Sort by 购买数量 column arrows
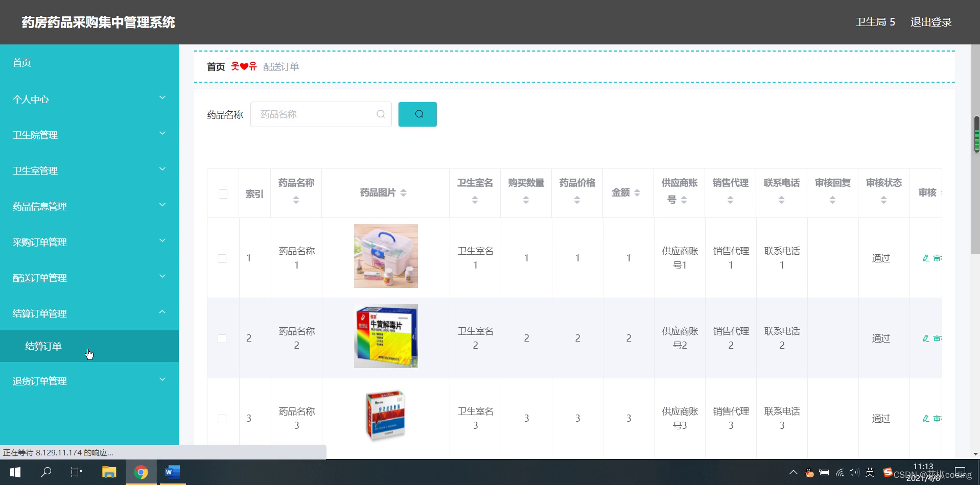 pyautogui.click(x=526, y=200)
